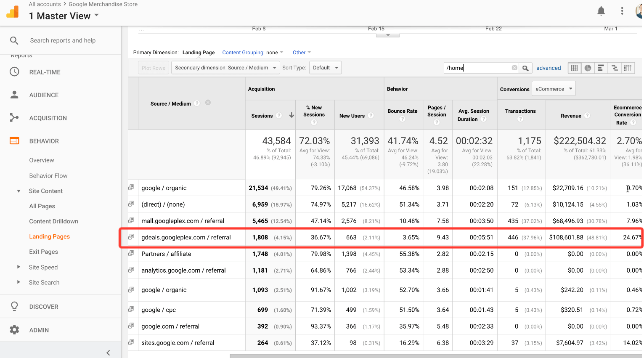Open the Behavior Flow report

[x=48, y=176]
